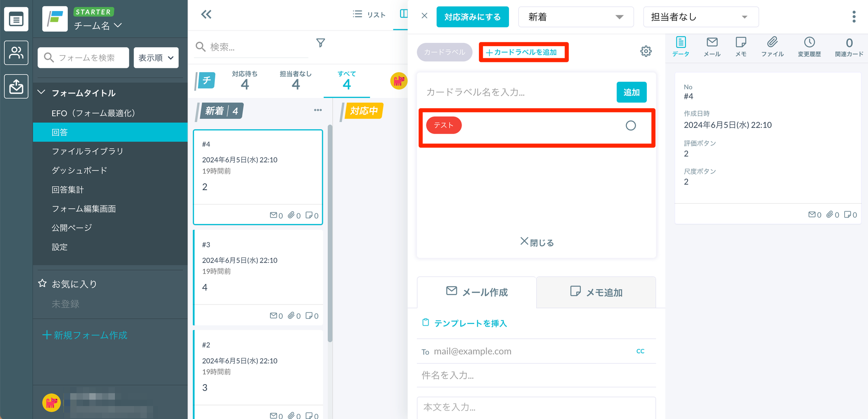This screenshot has height=419, width=868.
Task: Click 新規フォーム作成 link
Action: pos(85,335)
